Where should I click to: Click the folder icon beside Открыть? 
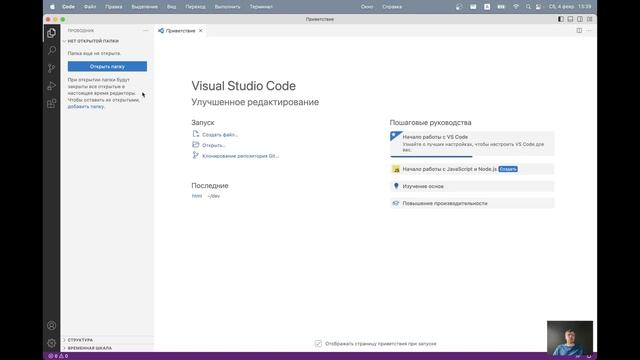pos(196,144)
